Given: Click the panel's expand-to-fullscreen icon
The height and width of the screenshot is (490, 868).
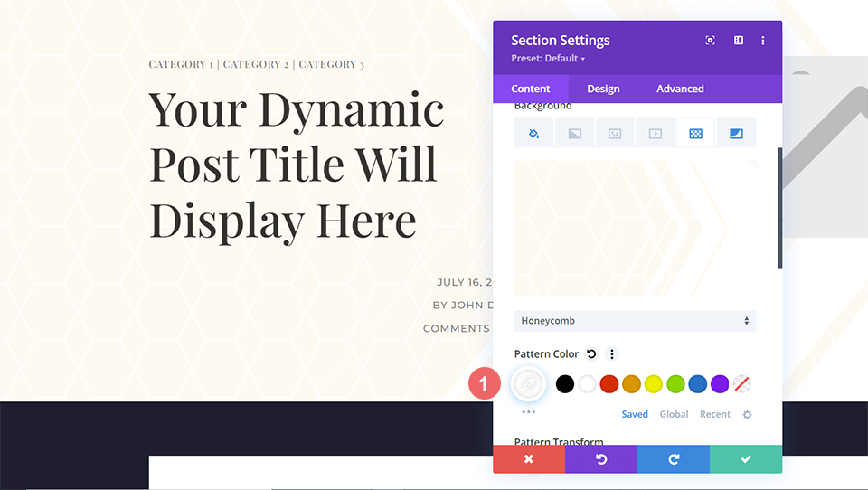Looking at the screenshot, I should pos(711,41).
